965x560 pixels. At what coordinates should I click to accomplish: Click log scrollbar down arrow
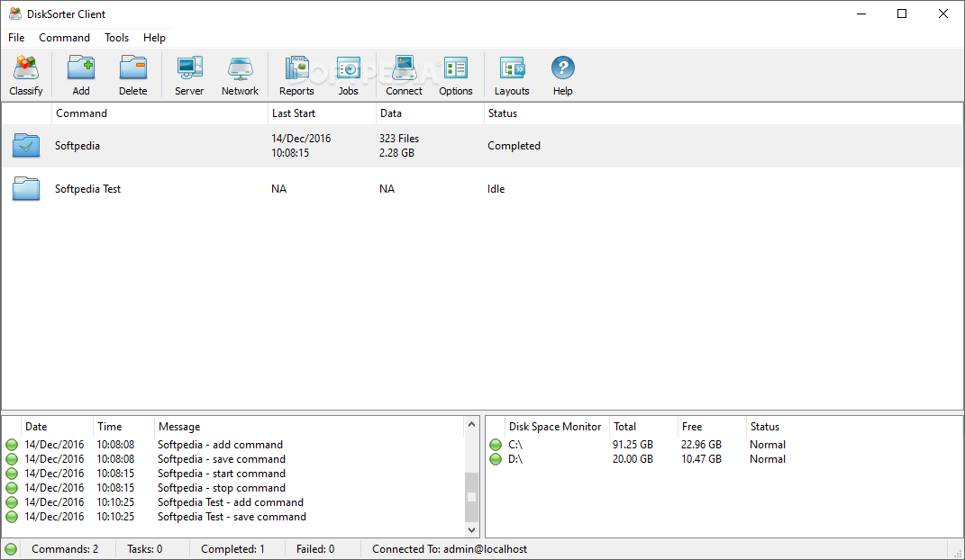(x=471, y=530)
